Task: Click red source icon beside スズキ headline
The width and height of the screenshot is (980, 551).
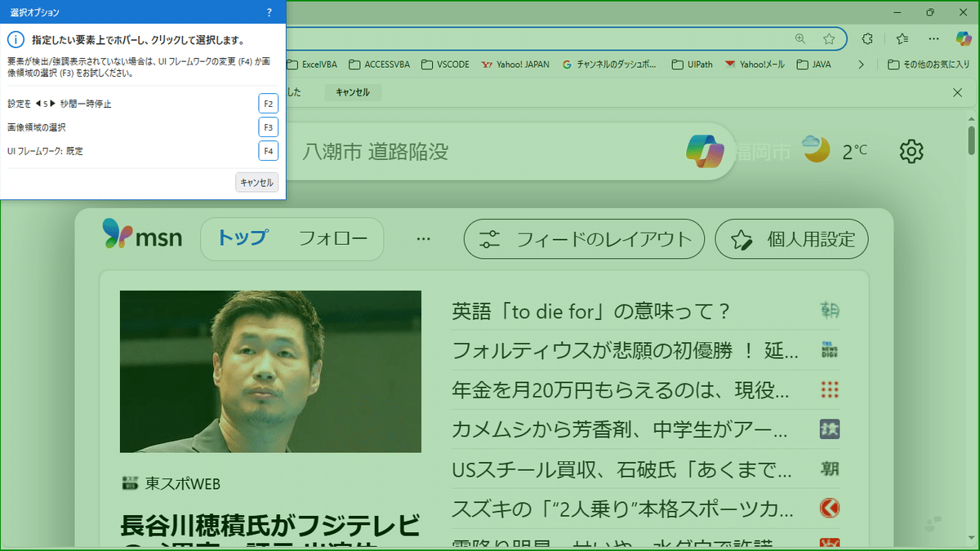Action: (x=830, y=509)
